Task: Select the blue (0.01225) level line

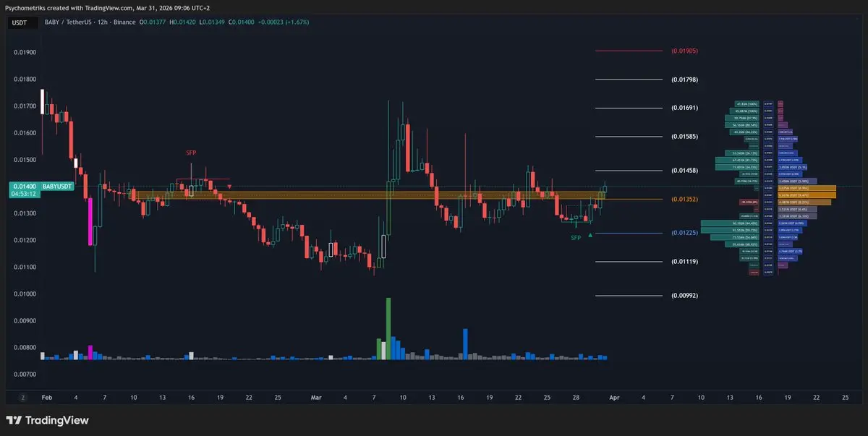Action: 628,233
